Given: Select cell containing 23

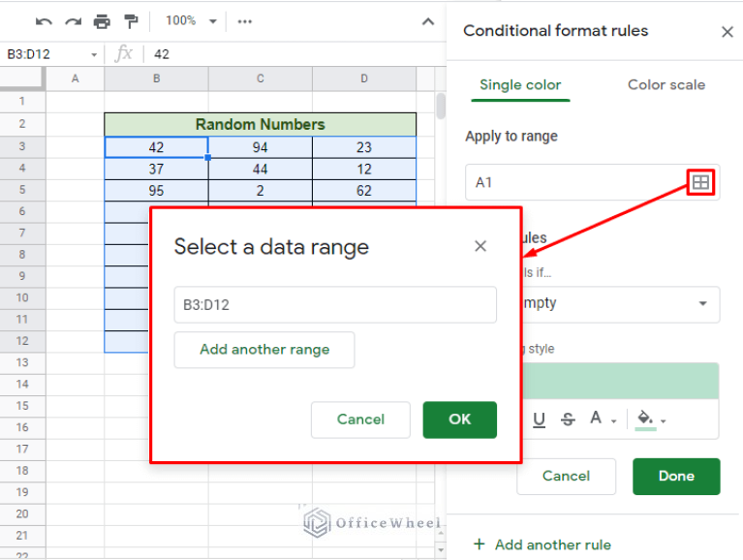Looking at the screenshot, I should 364,147.
